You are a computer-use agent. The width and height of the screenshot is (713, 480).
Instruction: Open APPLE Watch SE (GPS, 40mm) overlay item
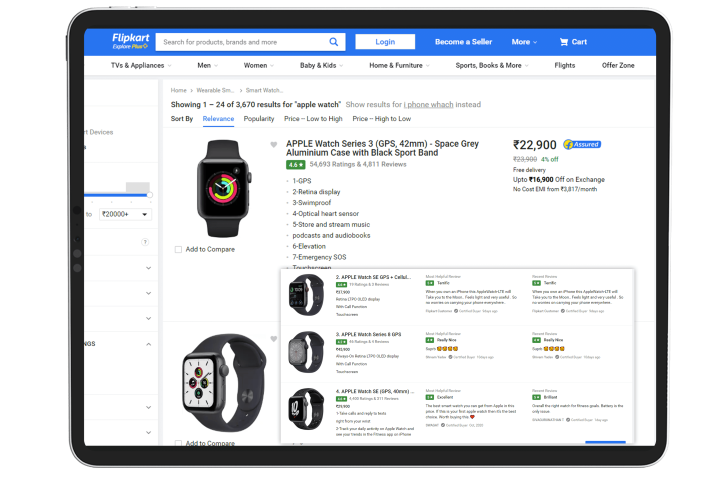click(375, 391)
